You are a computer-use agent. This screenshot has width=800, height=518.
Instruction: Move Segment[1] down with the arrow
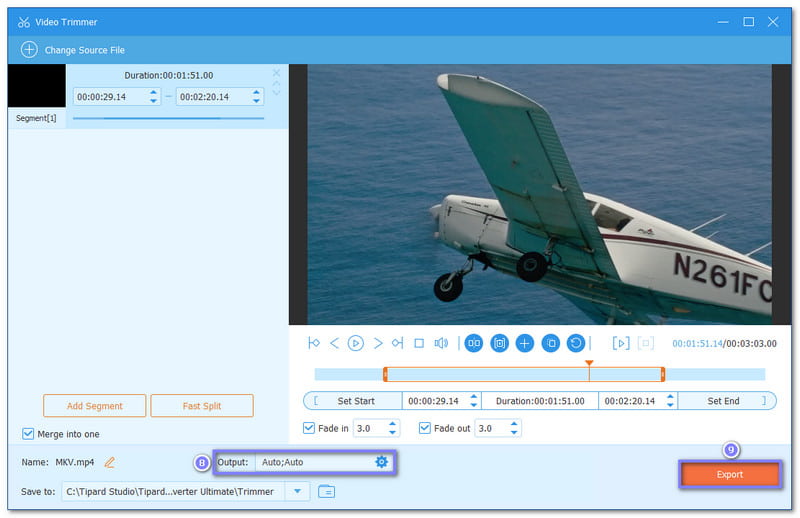[x=276, y=92]
